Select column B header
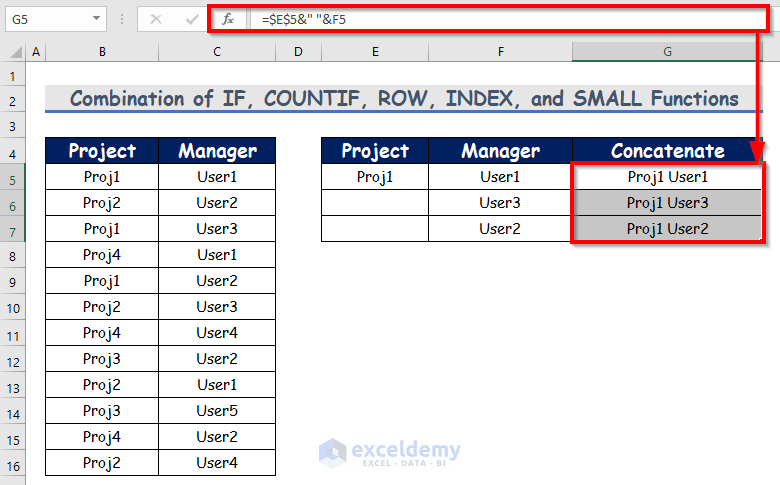 pos(102,52)
